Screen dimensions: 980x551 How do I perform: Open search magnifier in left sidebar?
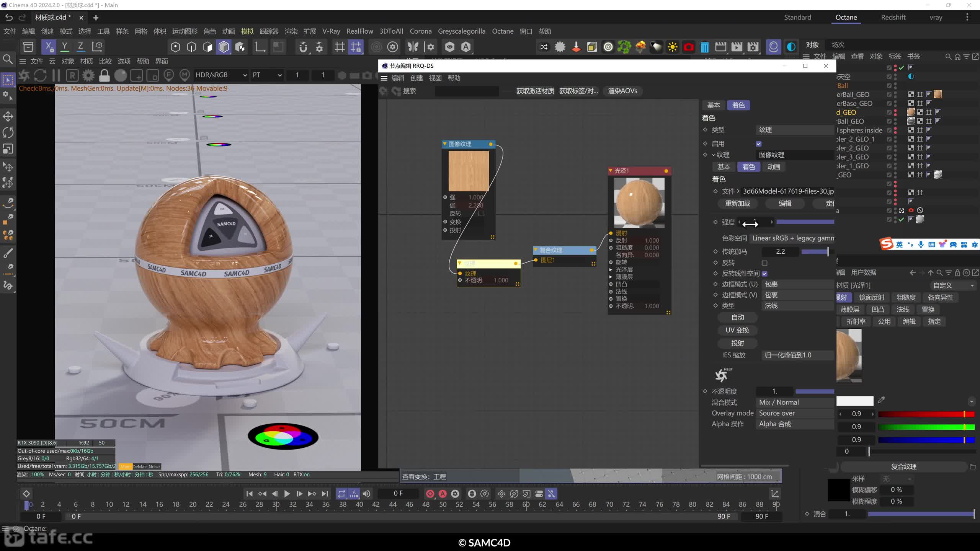(x=8, y=59)
